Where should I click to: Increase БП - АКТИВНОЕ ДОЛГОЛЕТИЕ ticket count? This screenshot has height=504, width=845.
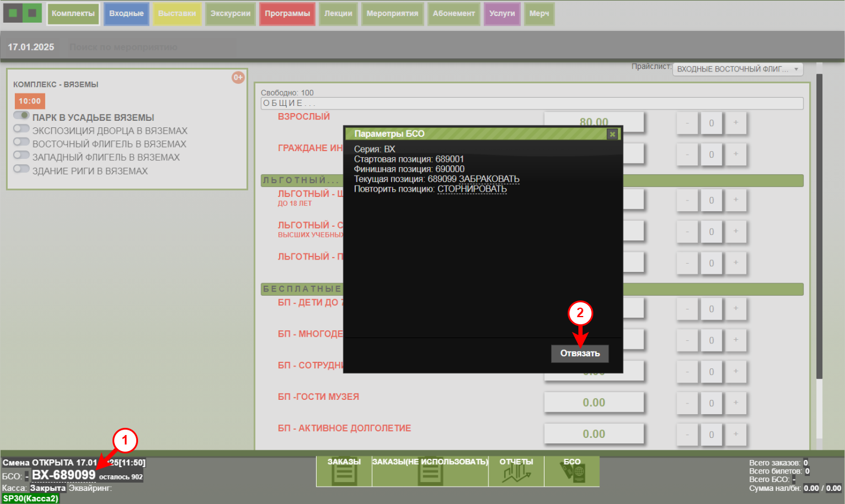click(736, 434)
